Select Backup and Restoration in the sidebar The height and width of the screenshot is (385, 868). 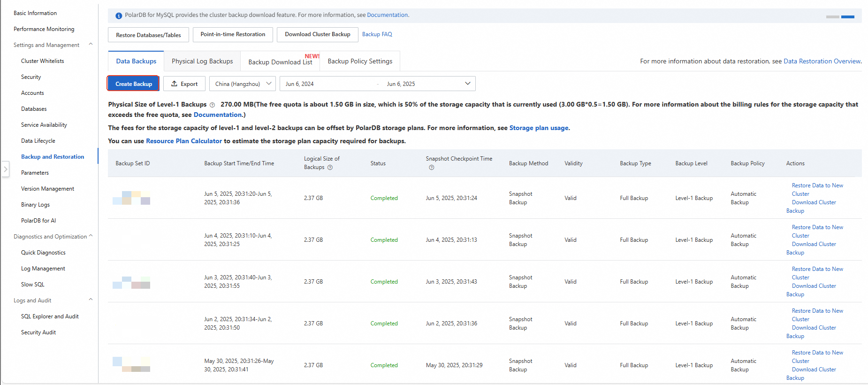coord(53,157)
